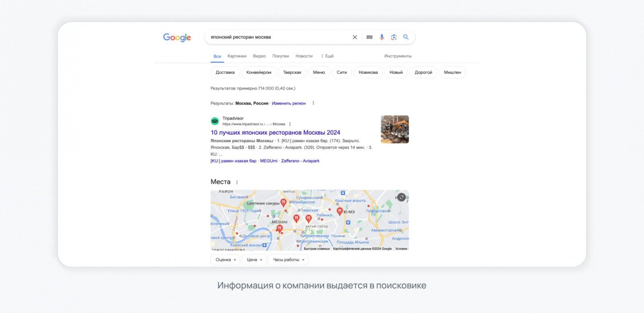The height and width of the screenshot is (313, 644).
Task: Open three-dot options beside Tripadvisor result
Action: point(290,124)
